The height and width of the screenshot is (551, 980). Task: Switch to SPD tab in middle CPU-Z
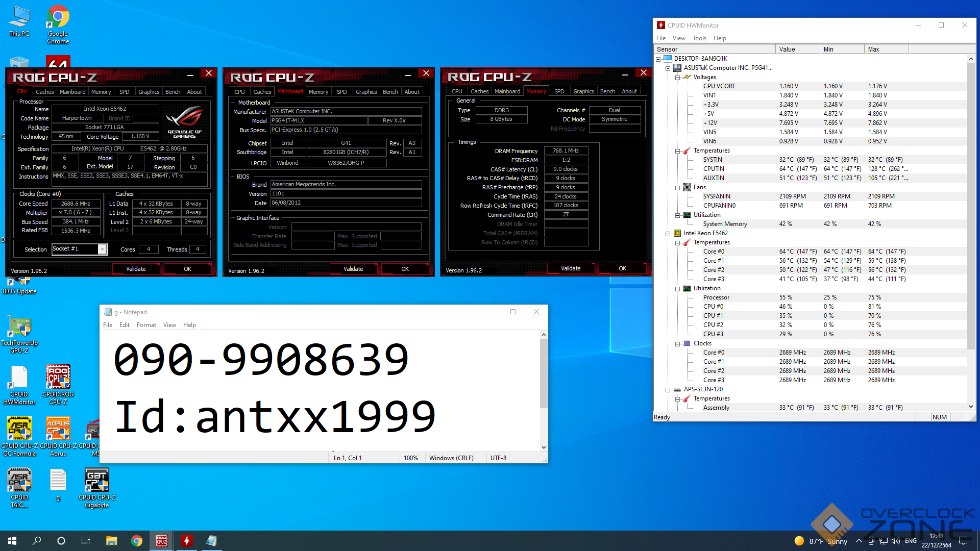(x=342, y=92)
